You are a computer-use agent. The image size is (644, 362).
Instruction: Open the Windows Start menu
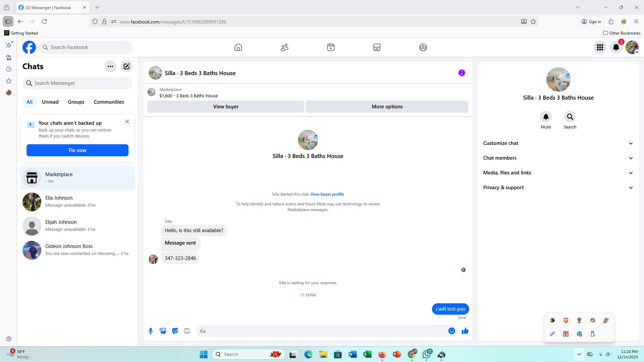[x=203, y=354]
